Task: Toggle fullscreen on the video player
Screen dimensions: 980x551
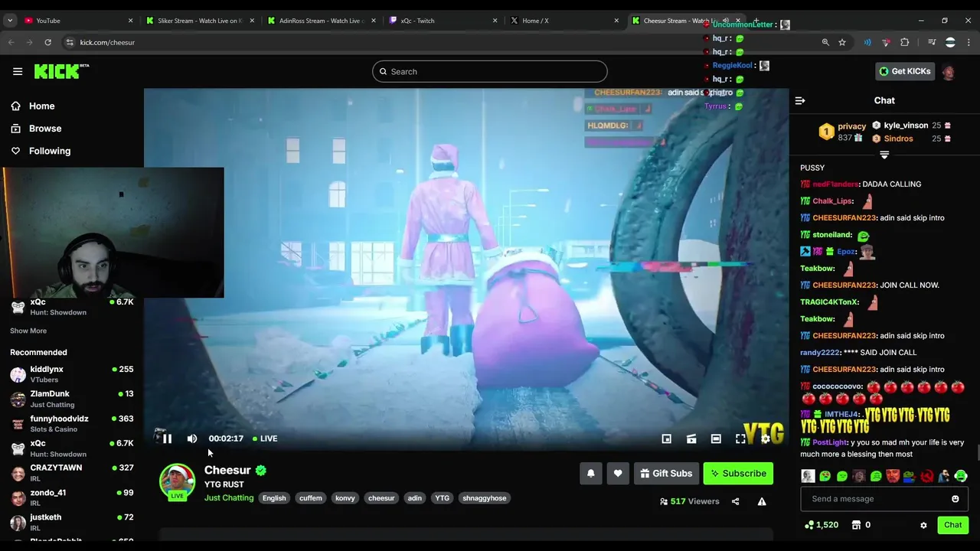Action: click(x=740, y=439)
